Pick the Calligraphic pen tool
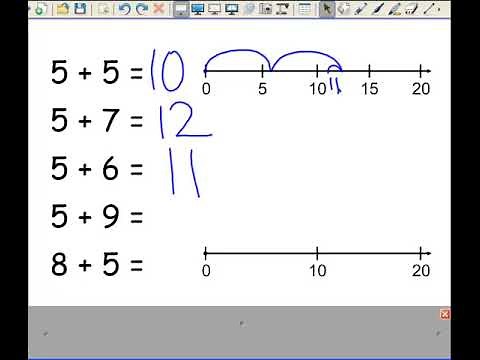Screen dimensions: 480x360 coord(377,9)
